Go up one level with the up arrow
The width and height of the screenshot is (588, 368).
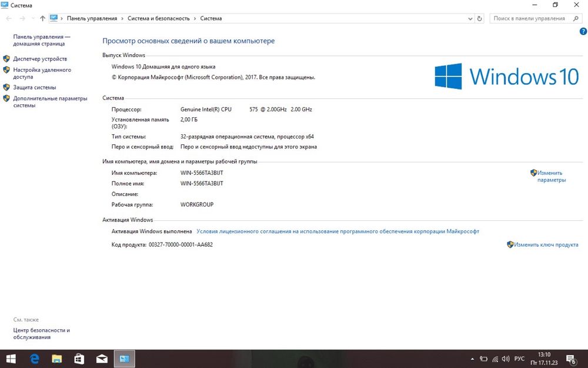tap(42, 18)
